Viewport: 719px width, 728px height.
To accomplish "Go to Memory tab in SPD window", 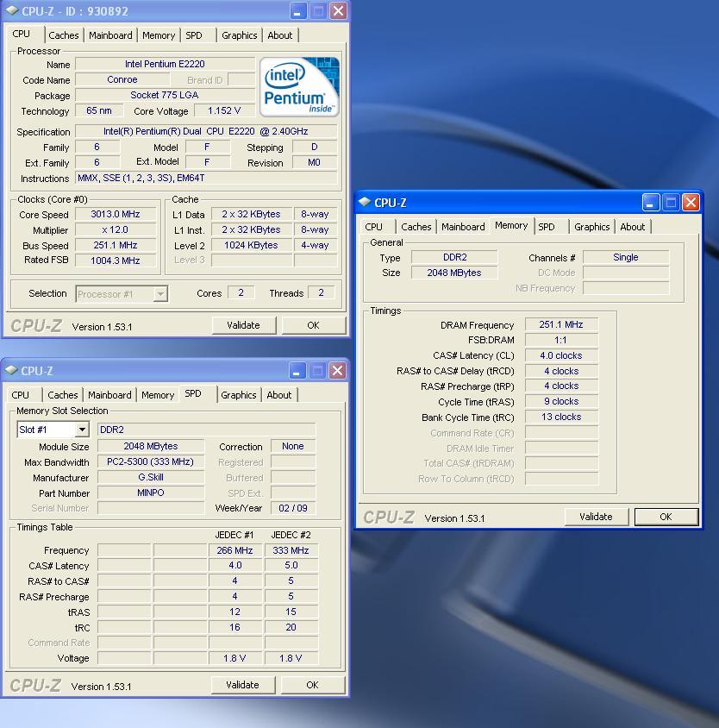I will pos(158,395).
